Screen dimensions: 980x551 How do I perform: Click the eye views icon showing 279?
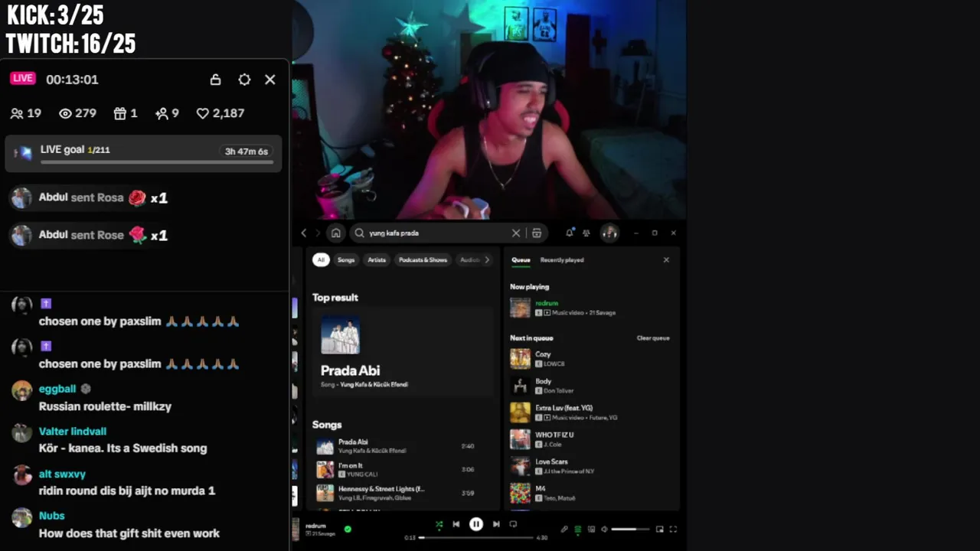(x=65, y=113)
